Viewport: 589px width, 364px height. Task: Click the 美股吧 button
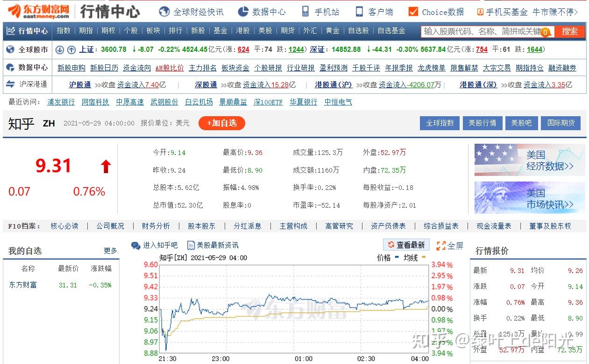point(521,123)
